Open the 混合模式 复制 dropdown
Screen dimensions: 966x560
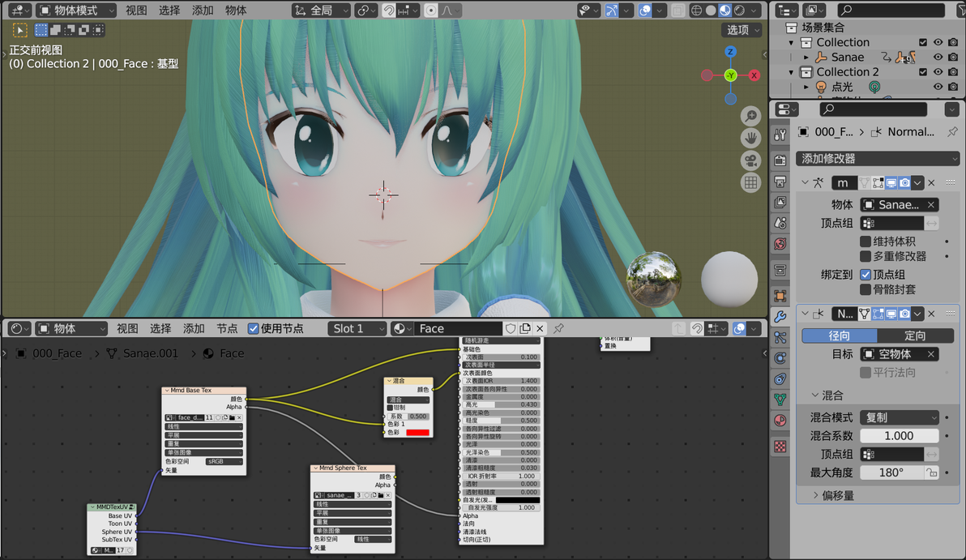900,417
